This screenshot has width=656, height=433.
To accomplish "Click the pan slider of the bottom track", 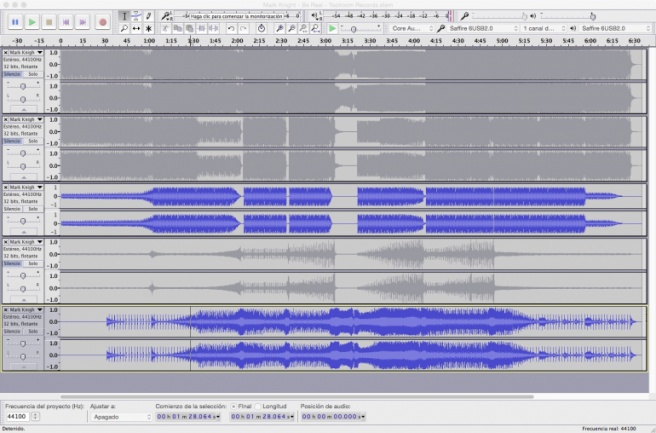I will pyautogui.click(x=23, y=356).
